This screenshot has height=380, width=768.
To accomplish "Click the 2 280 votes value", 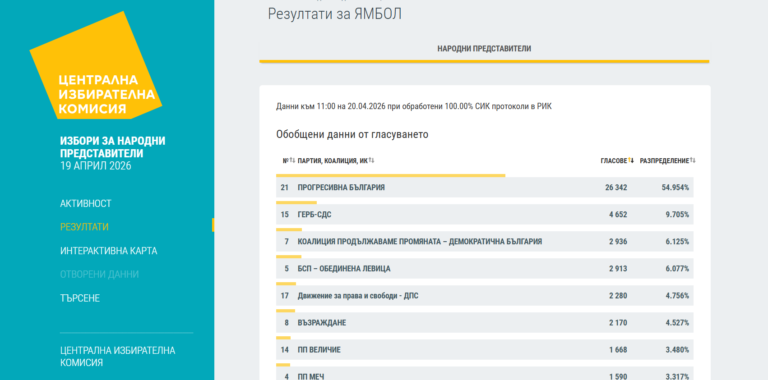I will (x=618, y=296).
